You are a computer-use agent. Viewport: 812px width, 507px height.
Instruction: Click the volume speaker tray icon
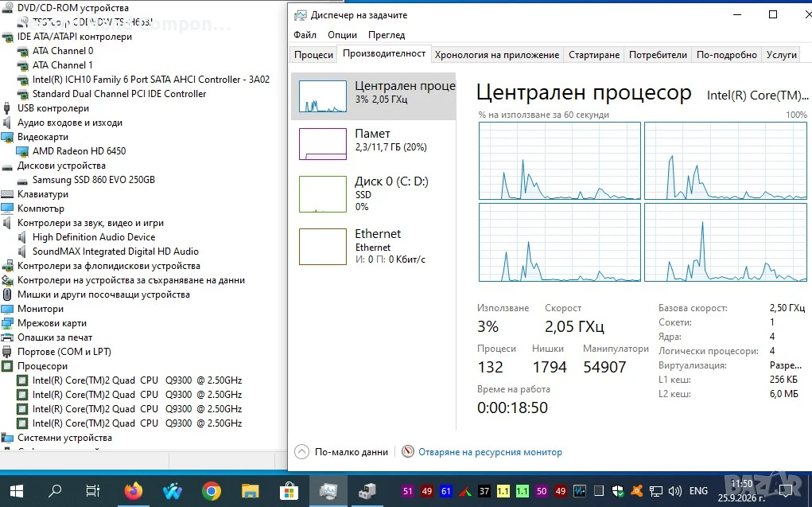(x=674, y=490)
